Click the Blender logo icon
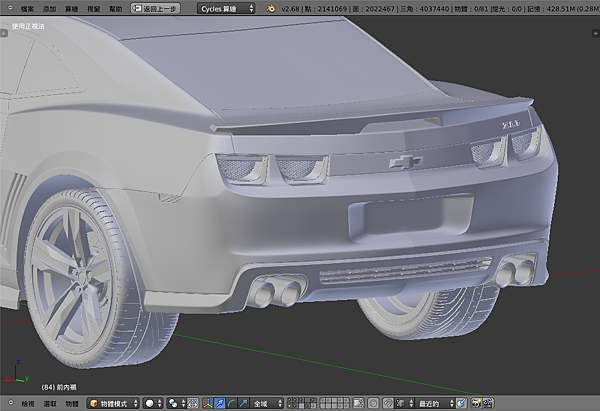 tap(271, 8)
